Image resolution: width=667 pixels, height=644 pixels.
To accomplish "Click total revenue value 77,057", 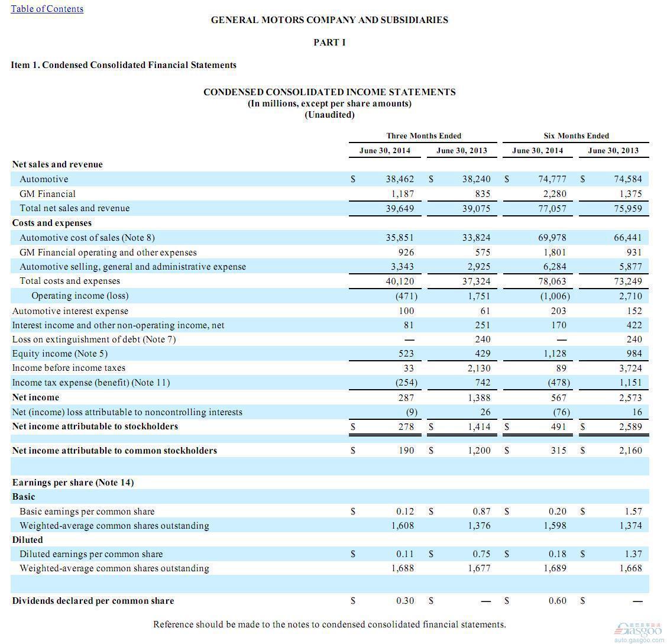I will pyautogui.click(x=552, y=209).
